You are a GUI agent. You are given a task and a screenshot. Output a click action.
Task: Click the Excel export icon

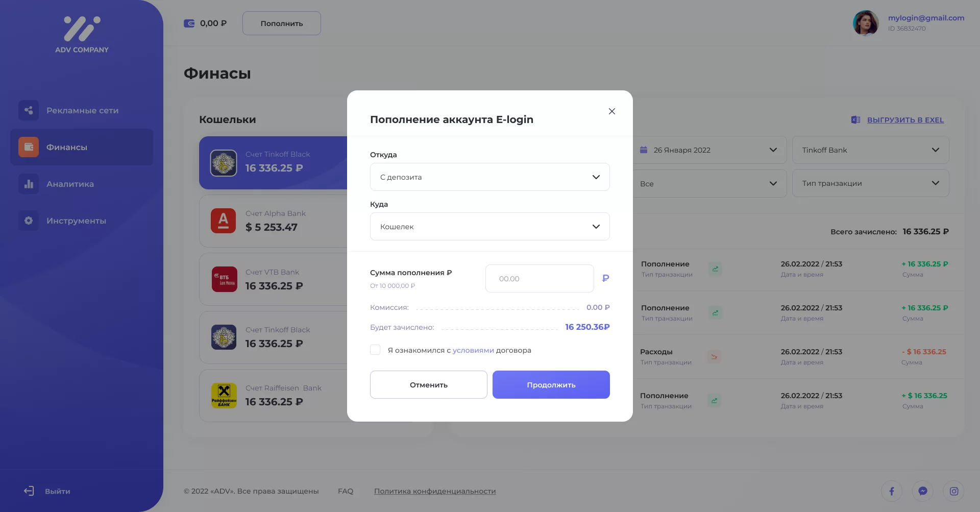tap(856, 120)
